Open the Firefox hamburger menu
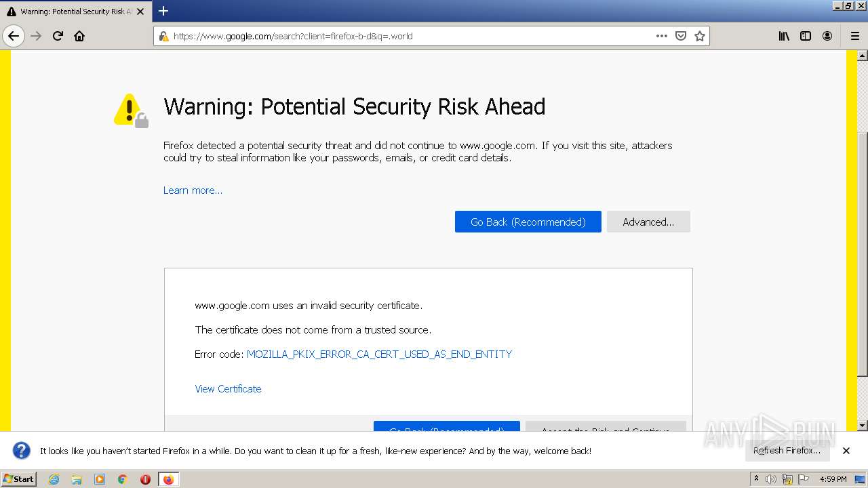This screenshot has width=868, height=488. tap(854, 36)
